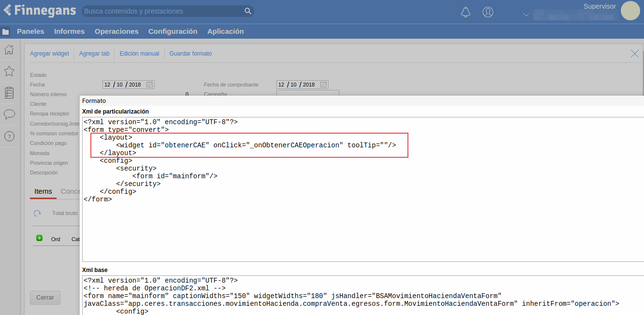Viewport: 644px width, 315px height.
Task: Open the Aplicación menu
Action: coord(226,31)
